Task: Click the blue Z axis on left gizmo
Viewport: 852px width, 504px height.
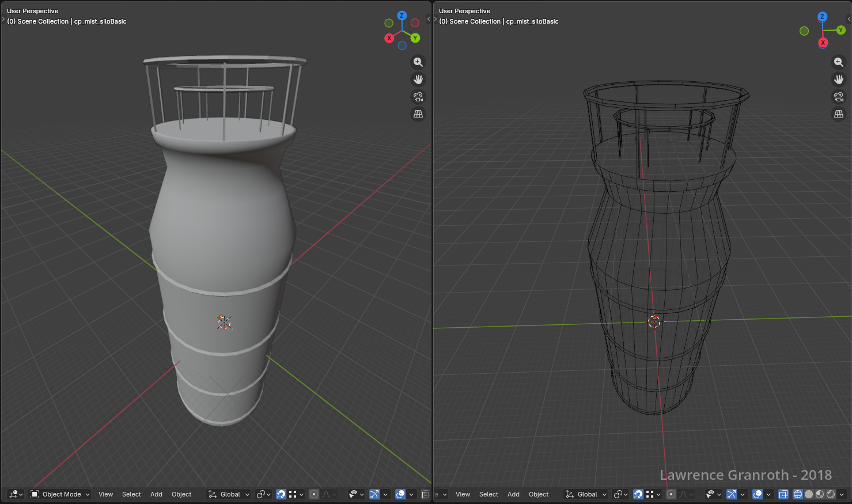Action: [402, 16]
